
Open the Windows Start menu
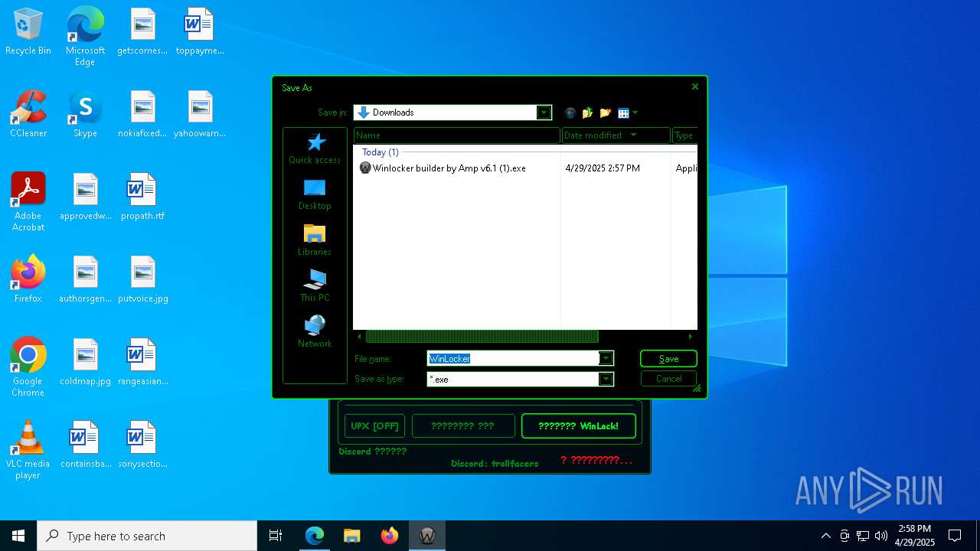pos(18,536)
